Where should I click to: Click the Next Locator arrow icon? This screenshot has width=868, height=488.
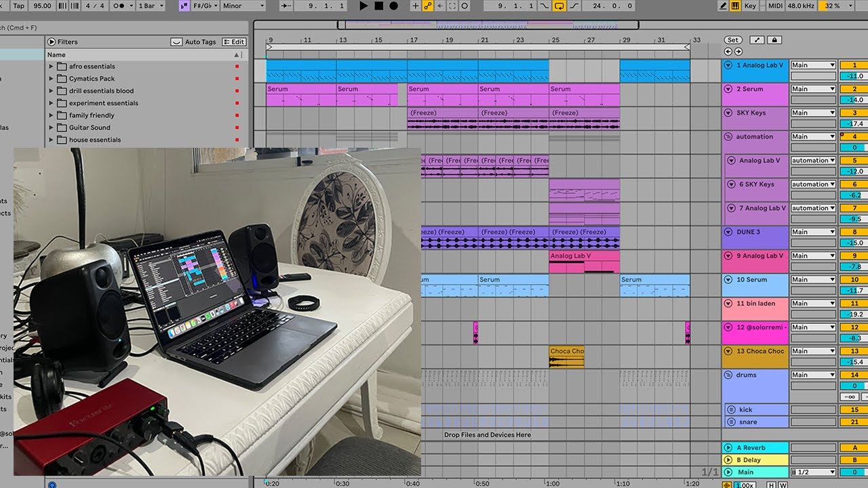pyautogui.click(x=738, y=52)
